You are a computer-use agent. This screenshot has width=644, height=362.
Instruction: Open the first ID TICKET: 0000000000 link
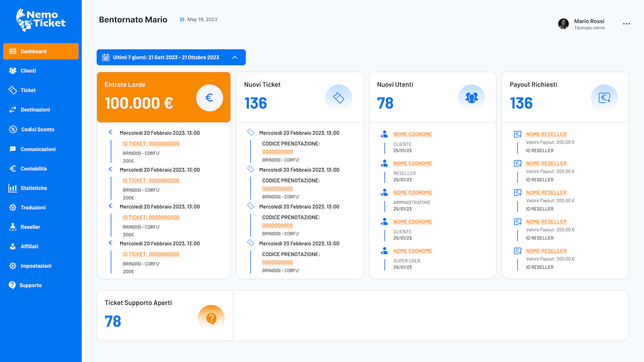151,144
